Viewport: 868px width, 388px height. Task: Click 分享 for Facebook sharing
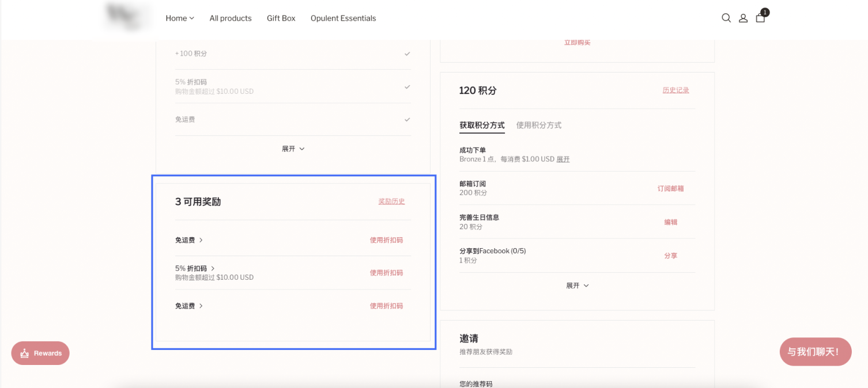(x=670, y=256)
